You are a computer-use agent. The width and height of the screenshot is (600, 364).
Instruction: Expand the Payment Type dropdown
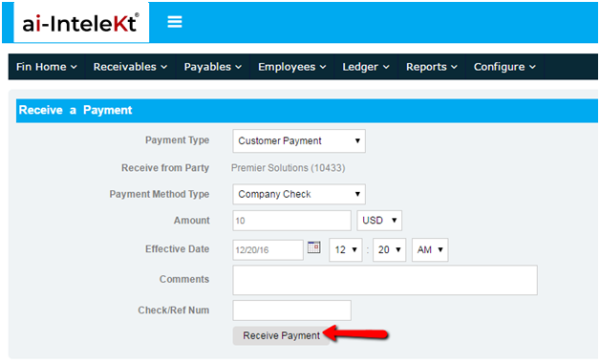pyautogui.click(x=299, y=140)
